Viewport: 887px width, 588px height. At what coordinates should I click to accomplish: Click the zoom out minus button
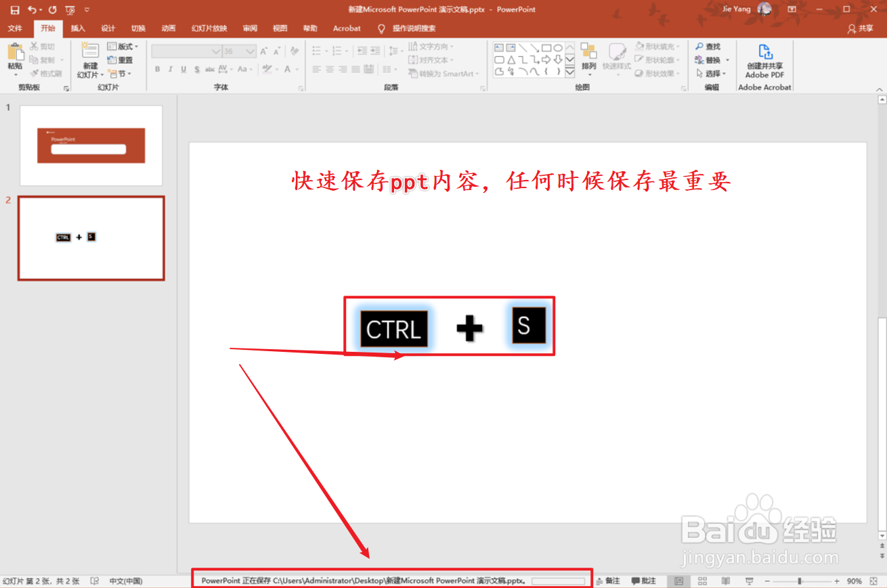[x=767, y=581]
